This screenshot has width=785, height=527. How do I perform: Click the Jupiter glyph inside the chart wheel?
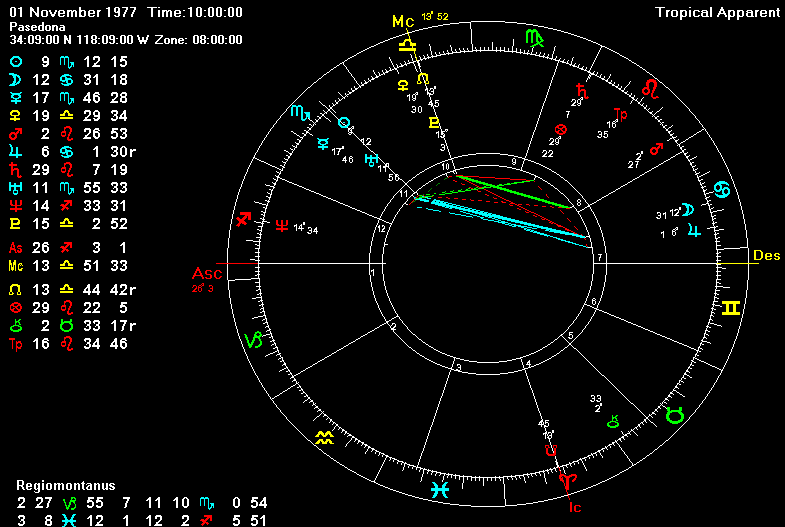click(694, 230)
